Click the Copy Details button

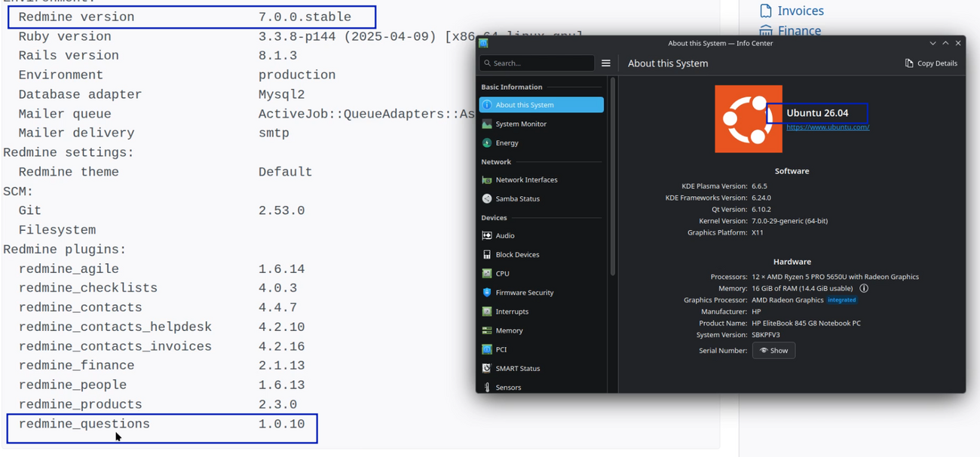point(931,63)
